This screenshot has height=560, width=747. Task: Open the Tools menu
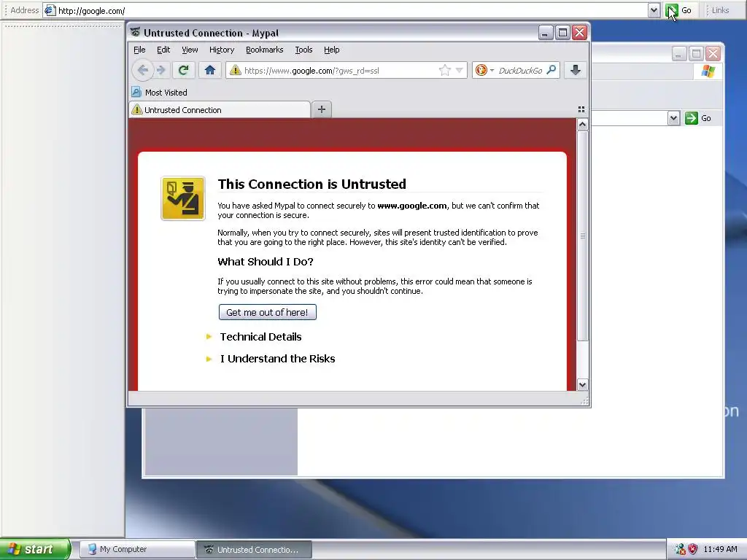pos(303,50)
